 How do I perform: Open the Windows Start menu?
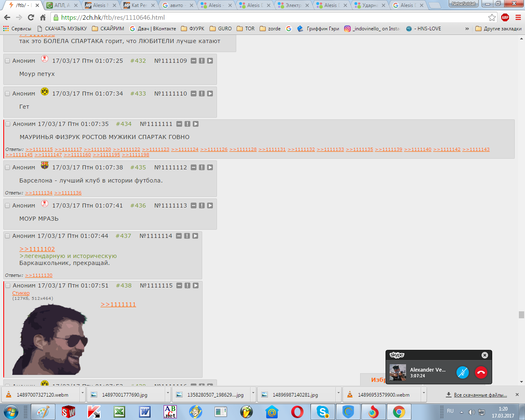[11, 412]
